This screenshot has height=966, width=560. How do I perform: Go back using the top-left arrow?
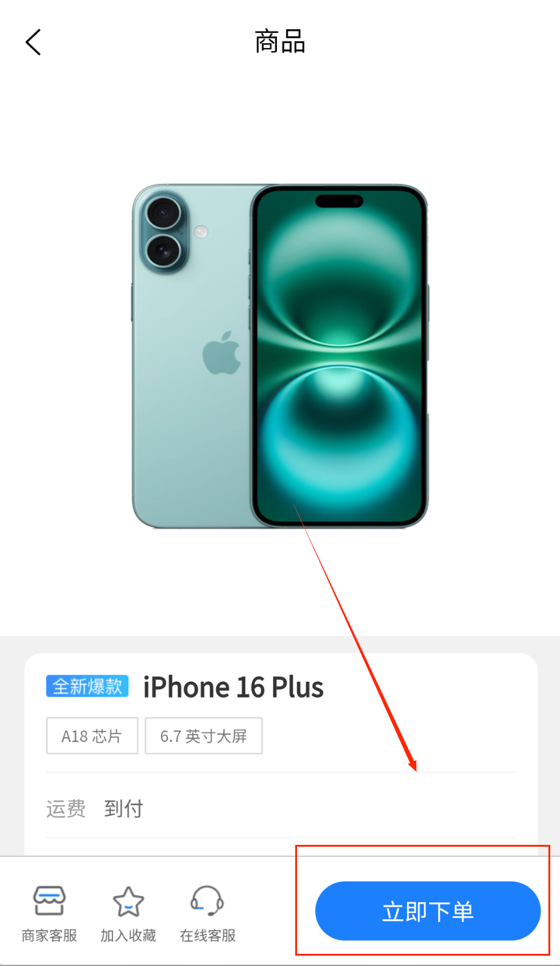pos(33,42)
